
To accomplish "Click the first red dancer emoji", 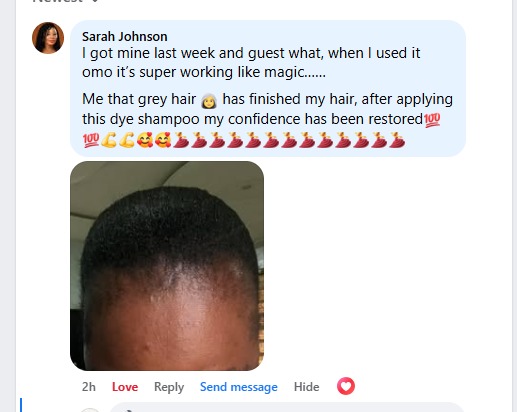I will 181,140.
